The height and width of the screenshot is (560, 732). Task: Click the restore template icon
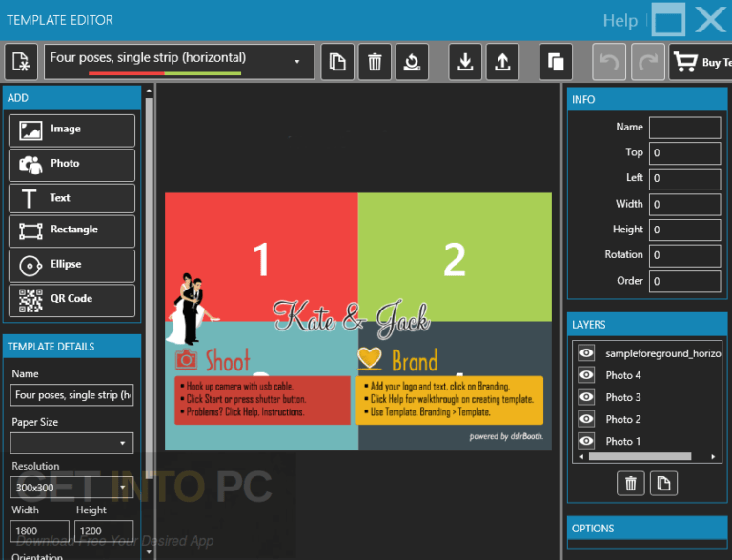click(412, 62)
